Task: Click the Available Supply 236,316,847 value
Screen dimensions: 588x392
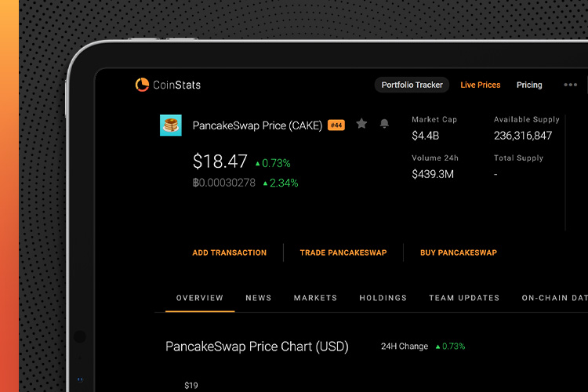Action: 523,136
